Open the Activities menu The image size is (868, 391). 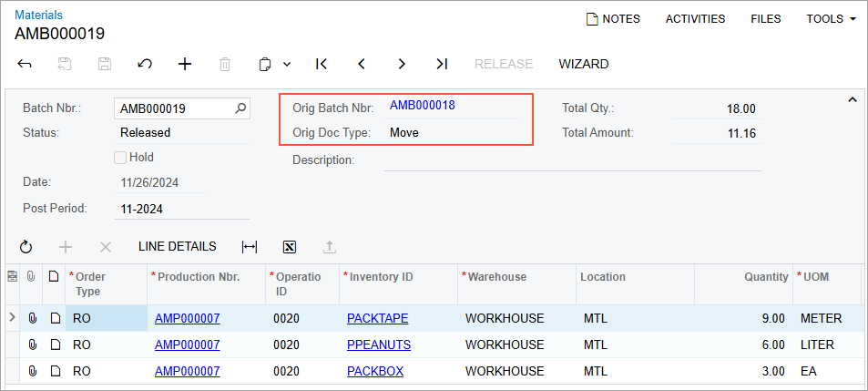click(695, 18)
